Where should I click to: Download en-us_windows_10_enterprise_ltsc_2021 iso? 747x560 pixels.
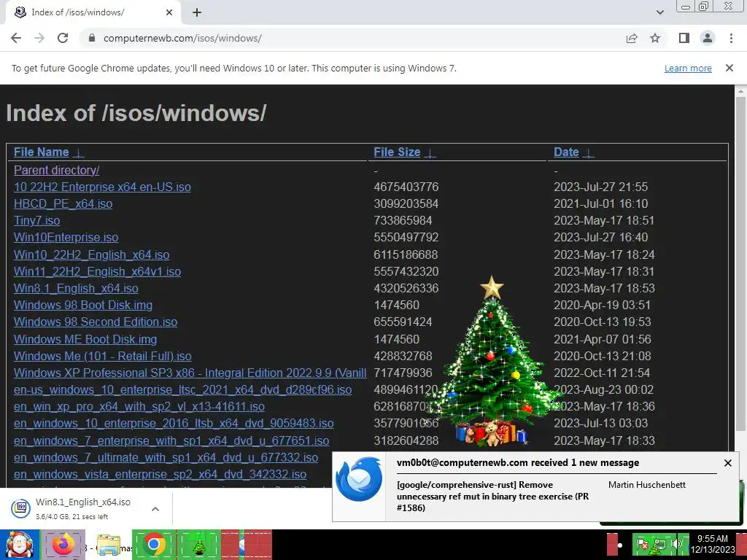point(182,389)
